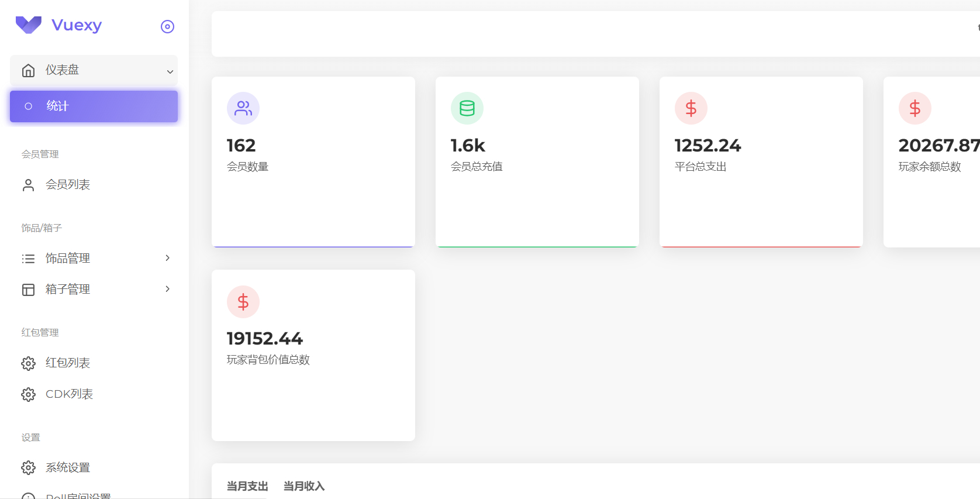
Task: Expand the 箱子管理 submenu arrow
Action: 167,289
